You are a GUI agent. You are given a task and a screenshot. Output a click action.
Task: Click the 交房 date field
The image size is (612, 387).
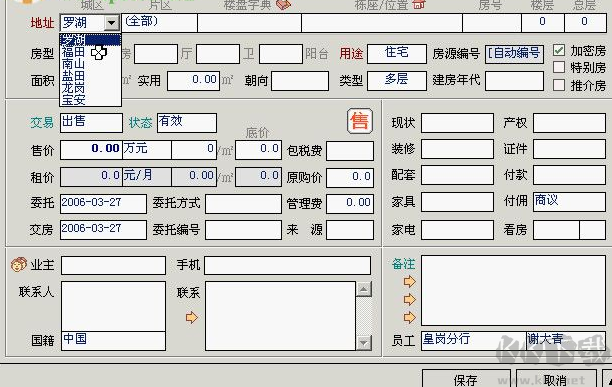tap(103, 230)
